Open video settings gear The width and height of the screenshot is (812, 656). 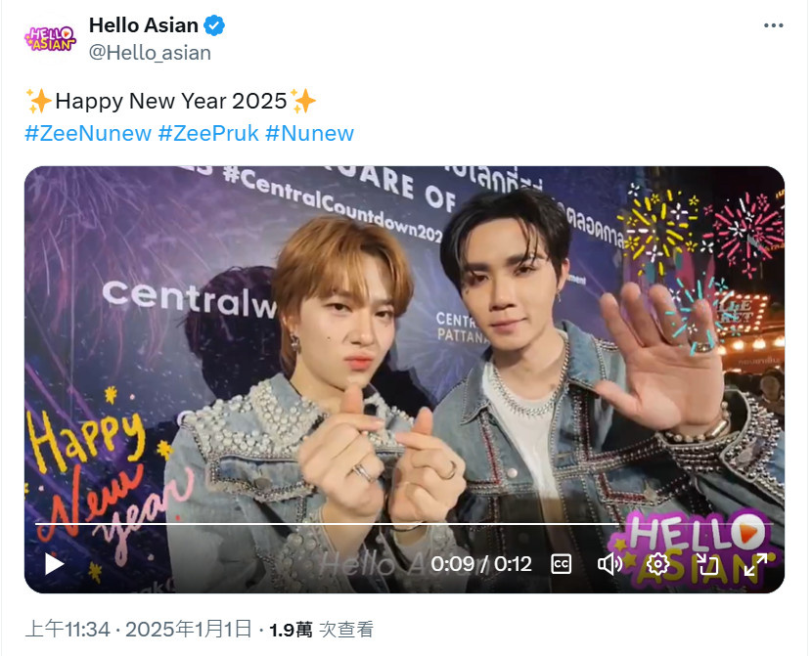(x=657, y=564)
